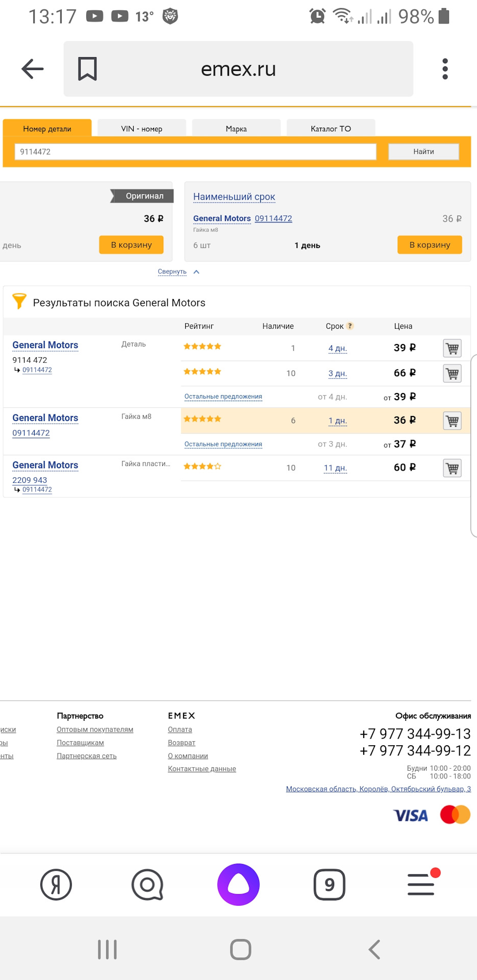Open the Каталог ТО tab
The width and height of the screenshot is (477, 980).
click(x=331, y=128)
